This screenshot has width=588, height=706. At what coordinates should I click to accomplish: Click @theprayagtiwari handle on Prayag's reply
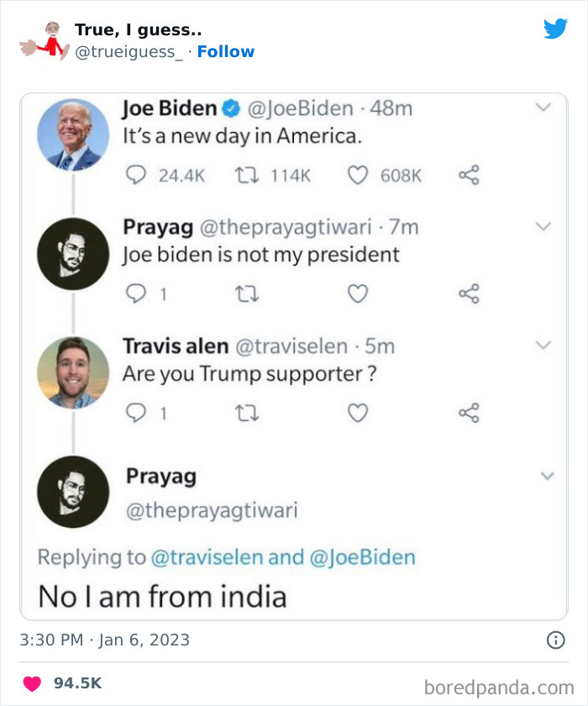pyautogui.click(x=212, y=512)
